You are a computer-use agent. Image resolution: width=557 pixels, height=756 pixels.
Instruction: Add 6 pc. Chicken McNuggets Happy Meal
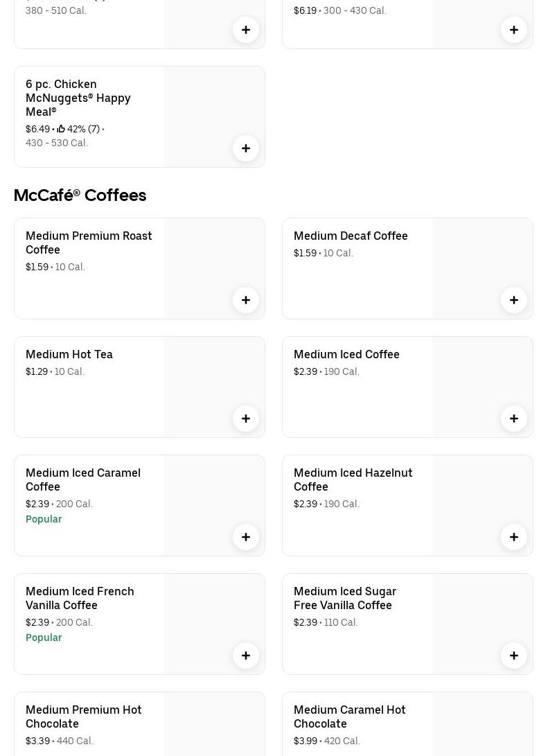click(x=245, y=148)
